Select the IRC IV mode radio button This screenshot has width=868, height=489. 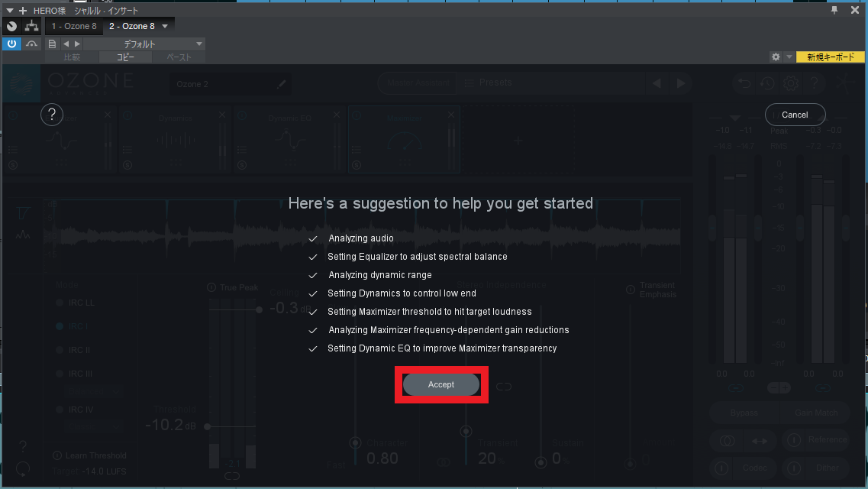[60, 410]
